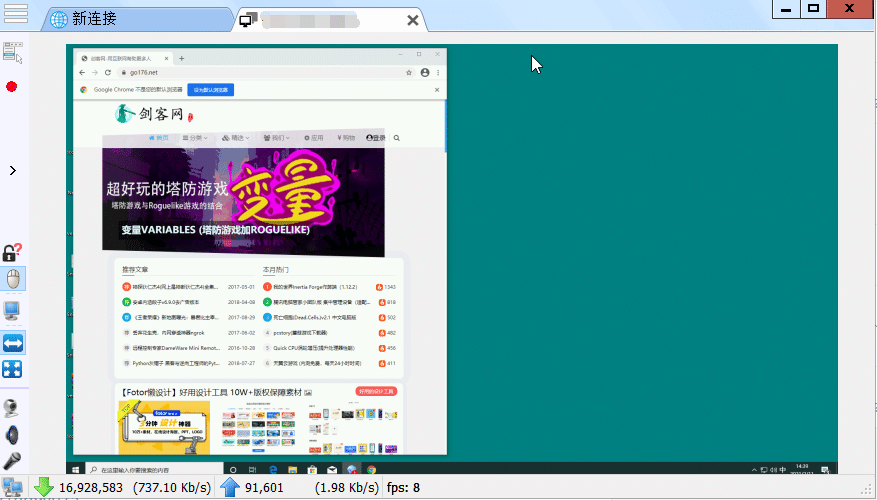Screen dimensions: 877x500
Task: Close the 剑客网 tab in remote Chrome
Action: 166,58
